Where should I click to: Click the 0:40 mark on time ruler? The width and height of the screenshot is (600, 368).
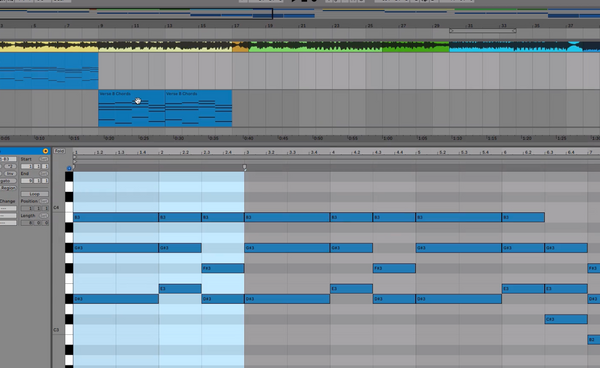[249, 138]
